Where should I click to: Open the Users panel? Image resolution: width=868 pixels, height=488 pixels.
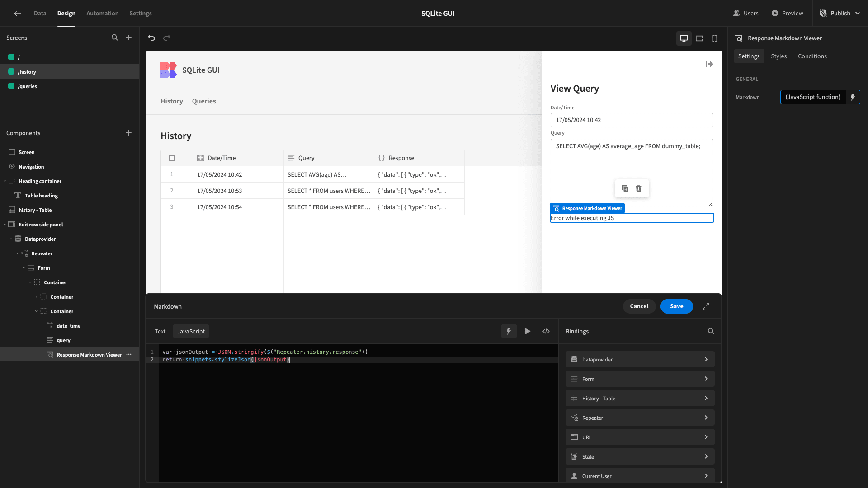[x=745, y=14]
